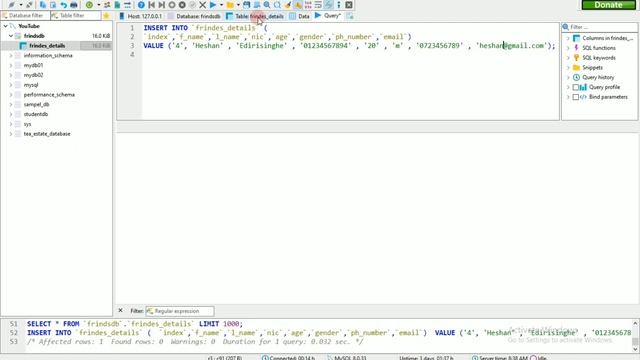Open the run query dropdown arrow

[x=221, y=5]
